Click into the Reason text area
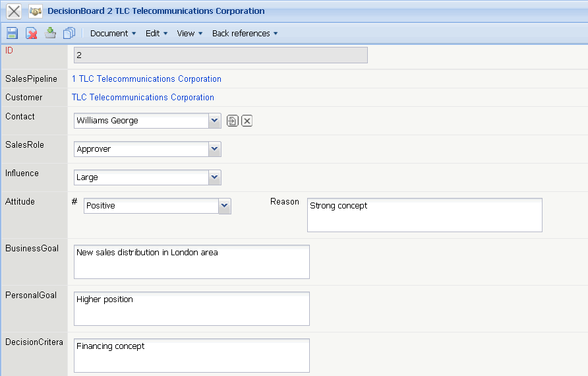 (425, 215)
